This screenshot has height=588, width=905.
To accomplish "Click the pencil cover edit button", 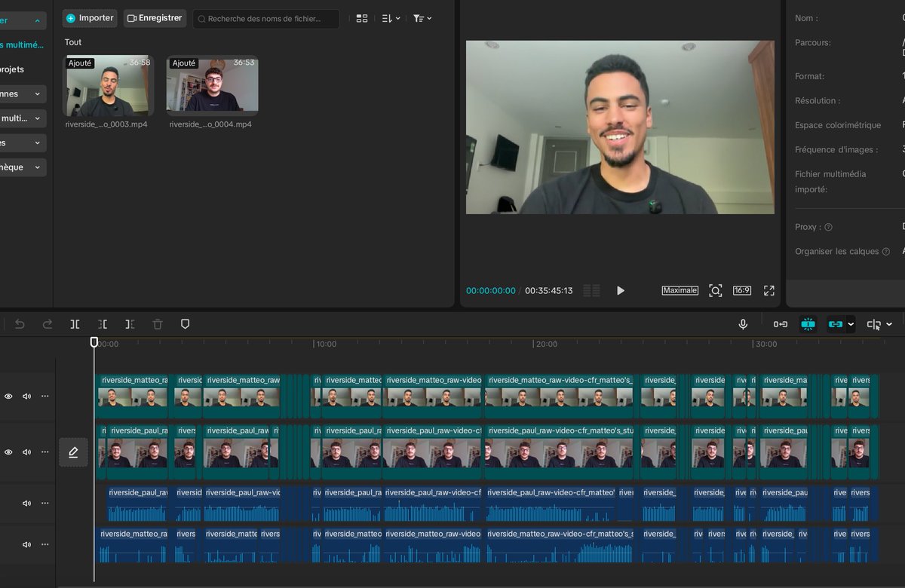I will click(73, 452).
